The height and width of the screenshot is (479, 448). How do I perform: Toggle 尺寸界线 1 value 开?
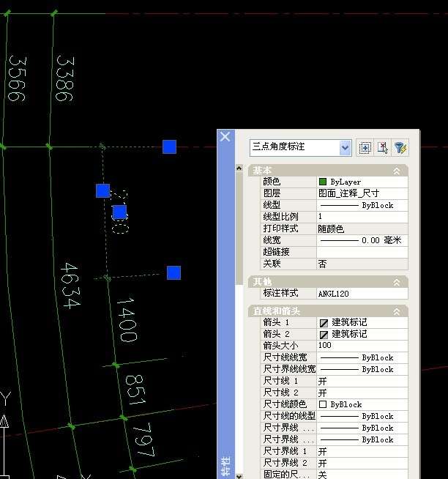362,451
